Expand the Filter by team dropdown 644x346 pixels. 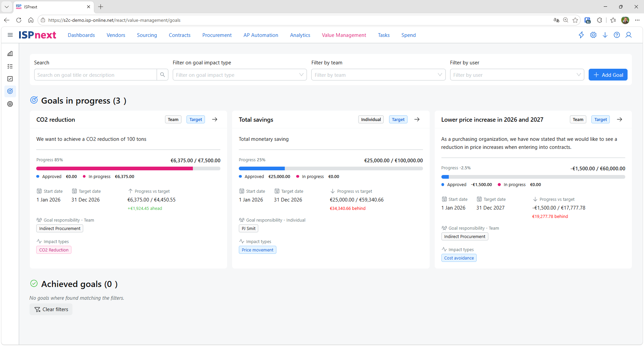378,75
